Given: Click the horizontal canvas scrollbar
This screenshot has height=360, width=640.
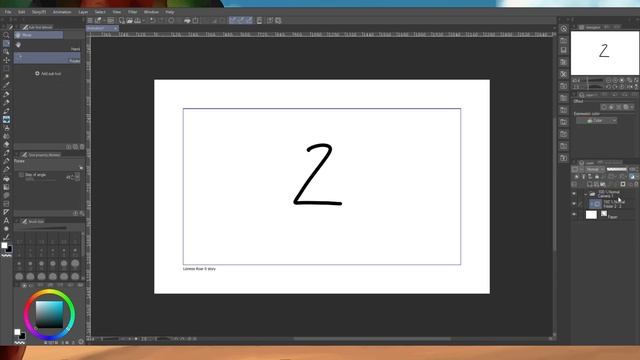Looking at the screenshot, I should (x=372, y=339).
